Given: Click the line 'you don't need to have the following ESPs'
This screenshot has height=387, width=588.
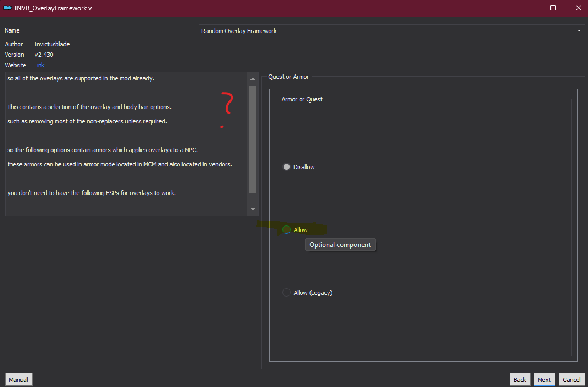Looking at the screenshot, I should tap(92, 193).
